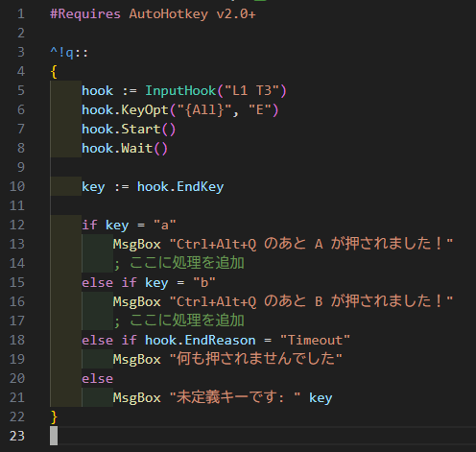Click the standalone 'else' on line 20
This screenshot has width=476, height=452.
click(x=97, y=379)
